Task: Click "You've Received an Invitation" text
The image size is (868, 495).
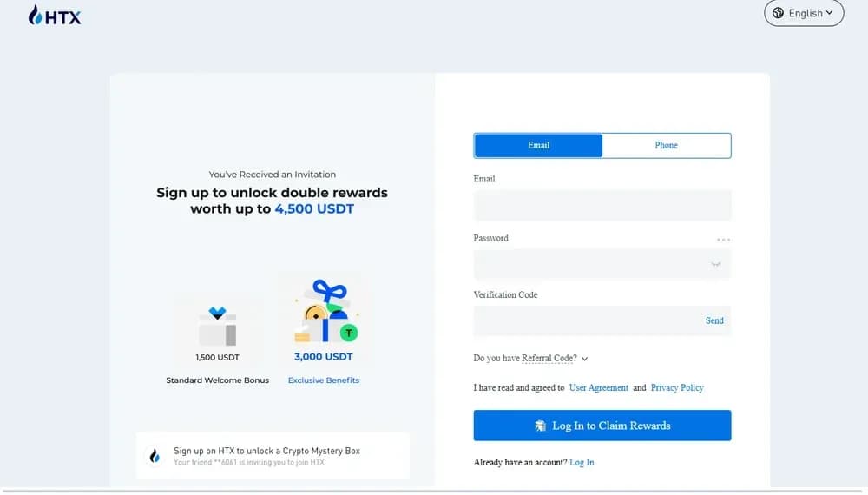Action: [x=273, y=175]
